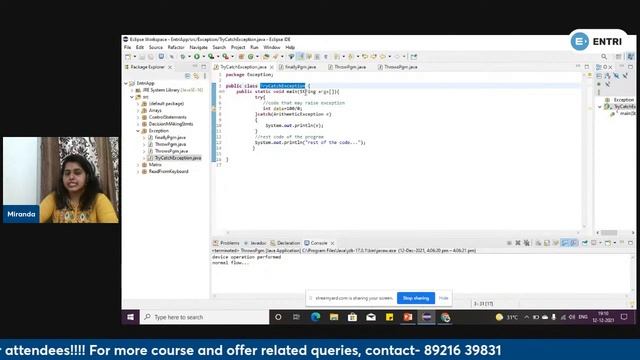640x360 pixels.
Task: Click Collapse All in Package Explorer
Action: point(187,76)
